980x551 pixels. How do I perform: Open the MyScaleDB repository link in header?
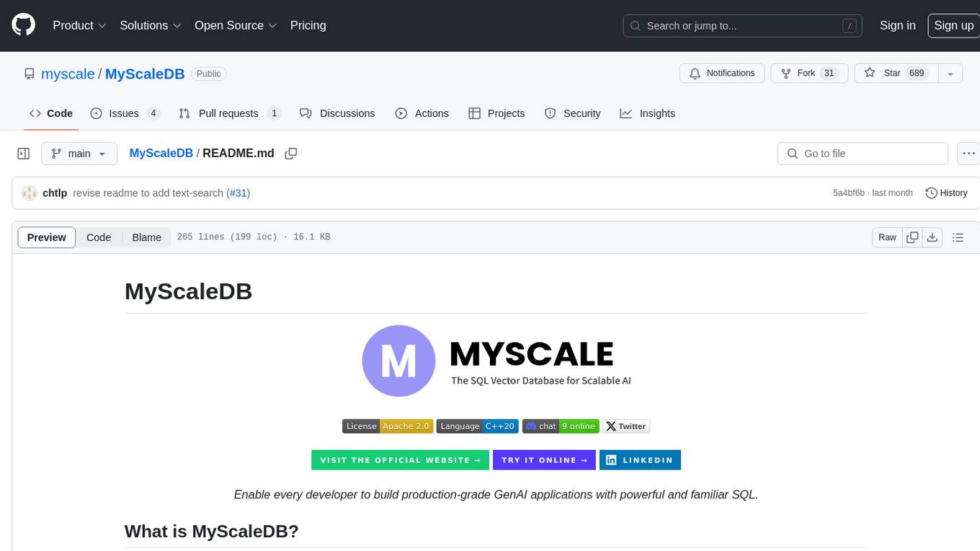click(x=145, y=74)
